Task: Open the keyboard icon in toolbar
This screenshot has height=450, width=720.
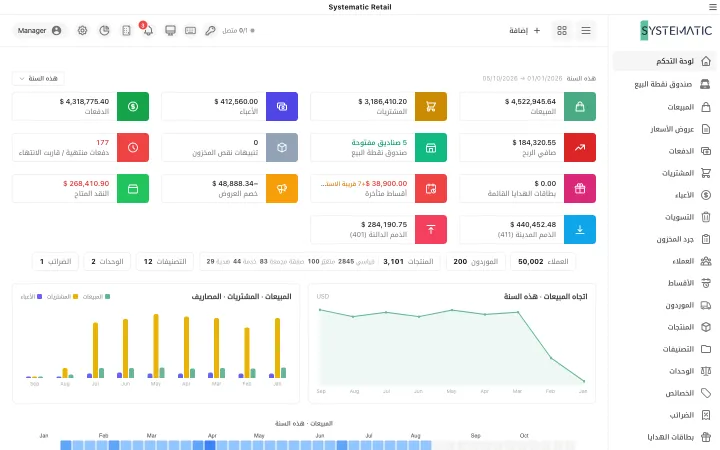Action: [x=190, y=30]
